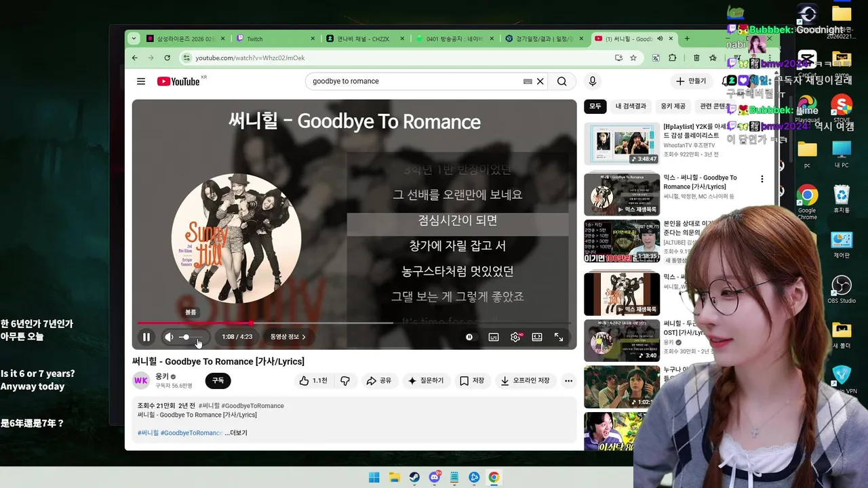Dislike the video with thumbs down
This screenshot has height=488, width=868.
pos(345,381)
